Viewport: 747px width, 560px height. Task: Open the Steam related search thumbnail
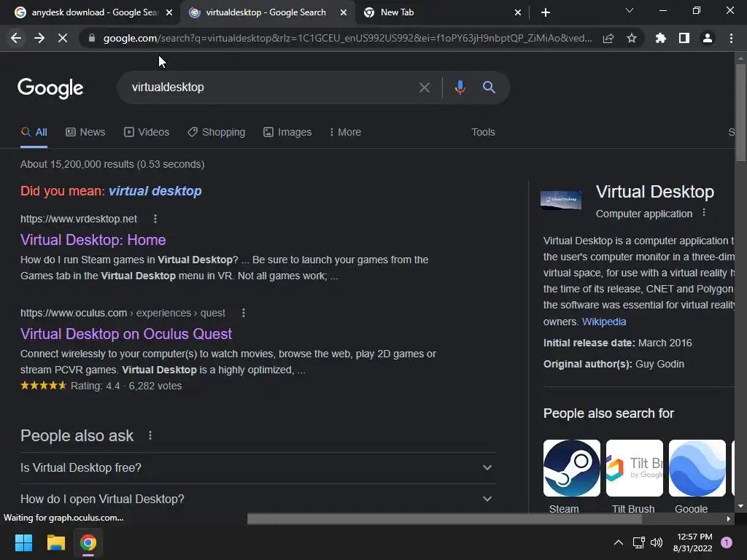click(x=572, y=468)
